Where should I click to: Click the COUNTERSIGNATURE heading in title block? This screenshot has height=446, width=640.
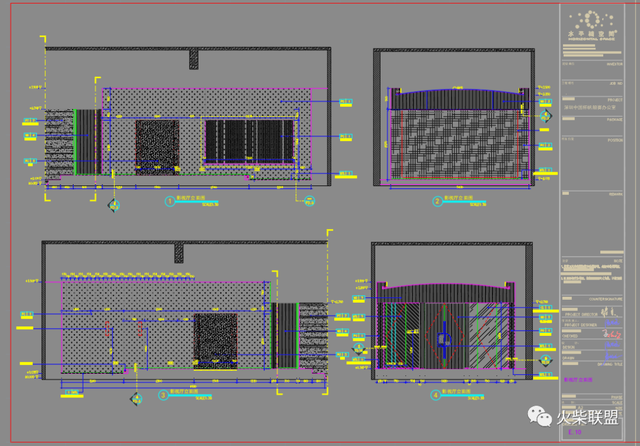[x=606, y=299]
